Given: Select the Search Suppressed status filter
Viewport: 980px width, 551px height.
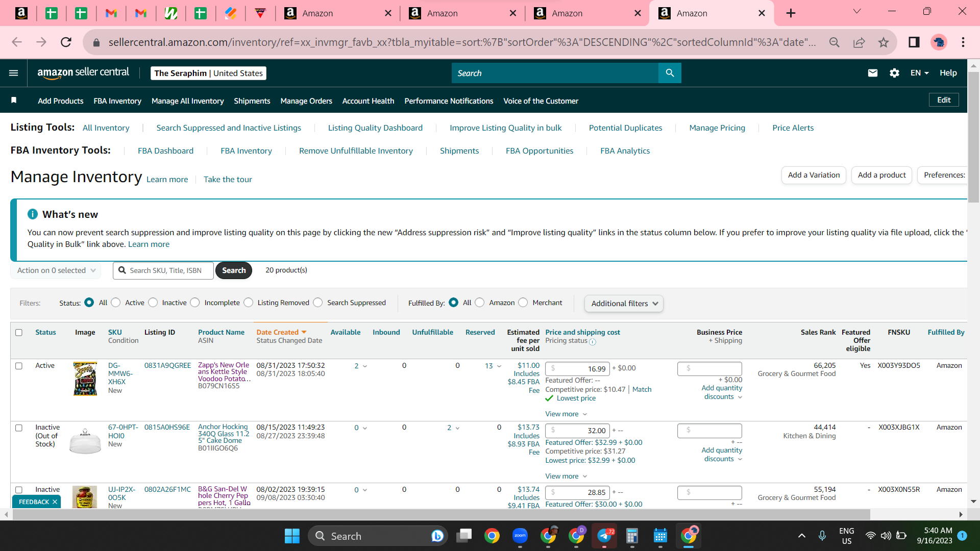Looking at the screenshot, I should [x=318, y=303].
